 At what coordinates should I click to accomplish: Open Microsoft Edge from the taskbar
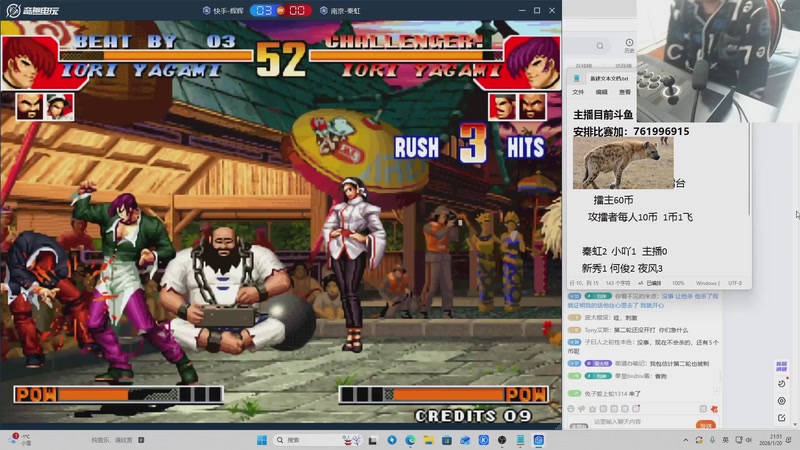pos(410,440)
